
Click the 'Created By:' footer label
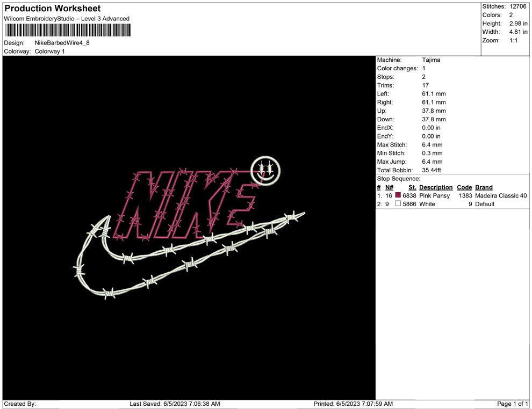pyautogui.click(x=20, y=404)
